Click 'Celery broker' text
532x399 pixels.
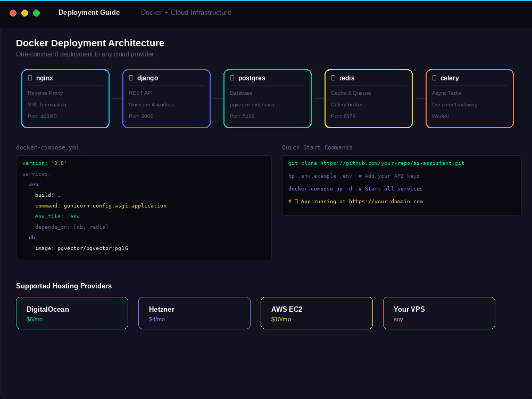point(347,104)
